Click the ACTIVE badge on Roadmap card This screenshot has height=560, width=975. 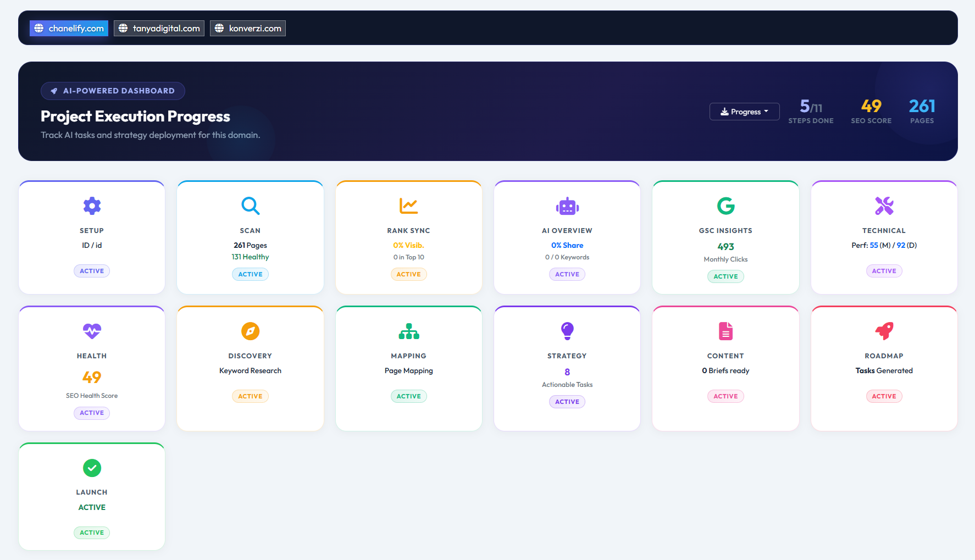pos(884,396)
